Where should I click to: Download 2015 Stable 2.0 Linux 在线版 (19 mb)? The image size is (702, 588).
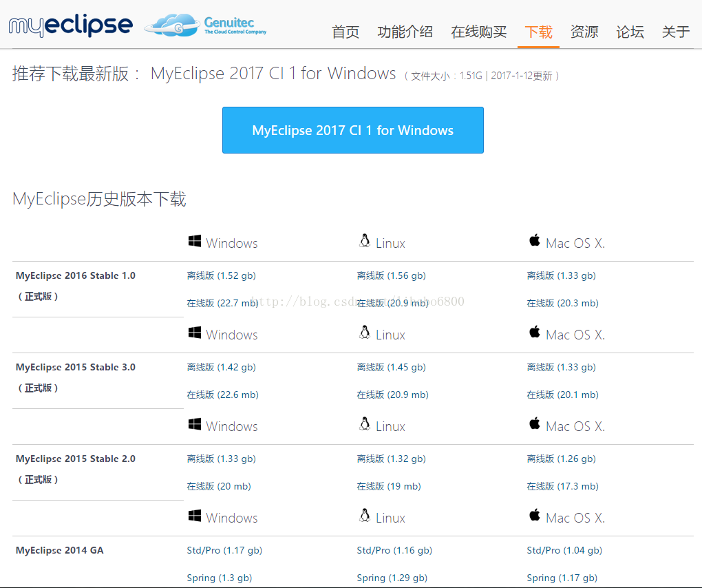[x=389, y=486]
